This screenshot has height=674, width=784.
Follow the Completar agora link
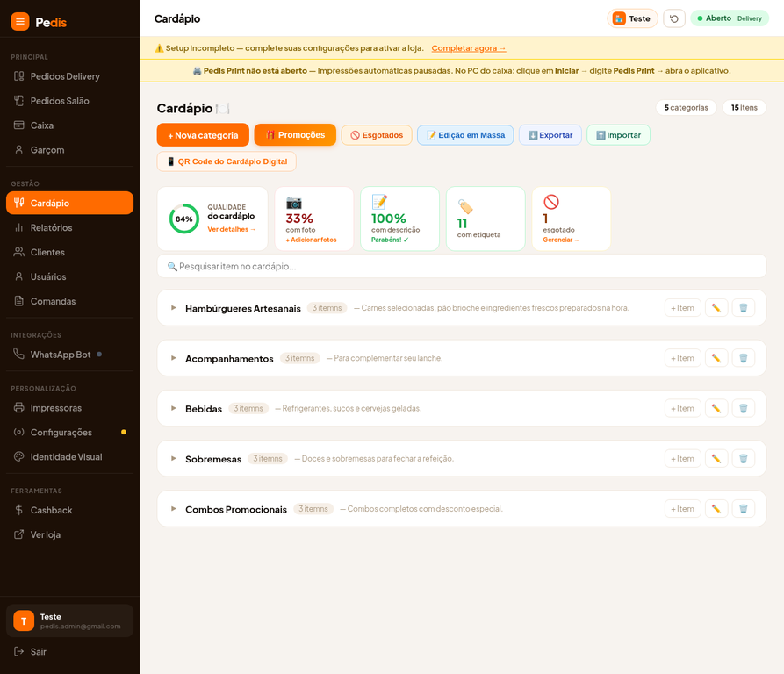(469, 48)
